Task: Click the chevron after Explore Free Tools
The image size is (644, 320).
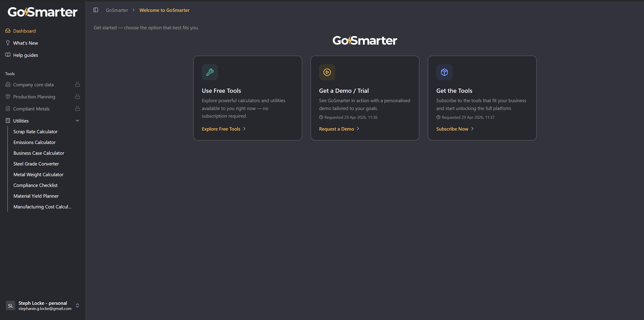Action: click(244, 129)
